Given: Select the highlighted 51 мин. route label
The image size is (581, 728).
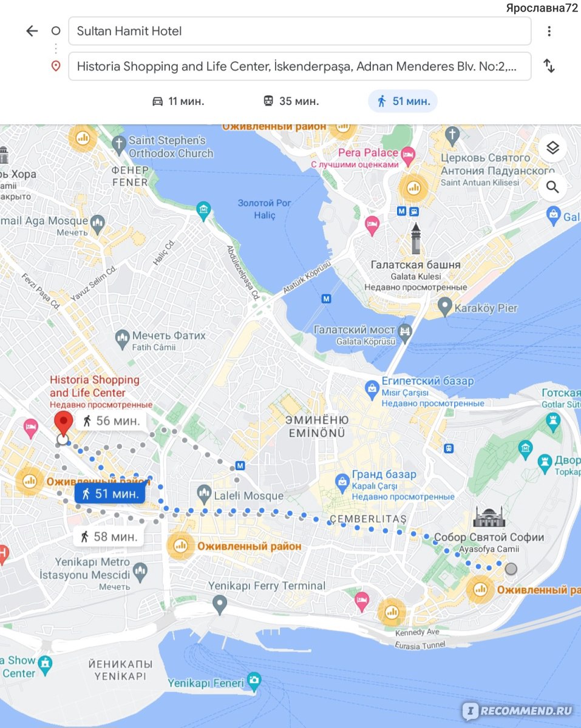Looking at the screenshot, I should point(110,494).
